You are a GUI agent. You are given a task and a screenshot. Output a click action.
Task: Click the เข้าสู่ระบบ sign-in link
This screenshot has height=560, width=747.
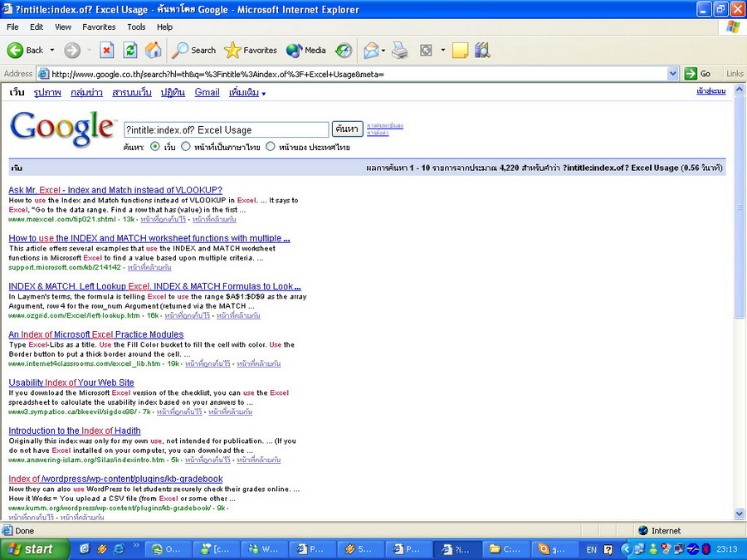[710, 91]
